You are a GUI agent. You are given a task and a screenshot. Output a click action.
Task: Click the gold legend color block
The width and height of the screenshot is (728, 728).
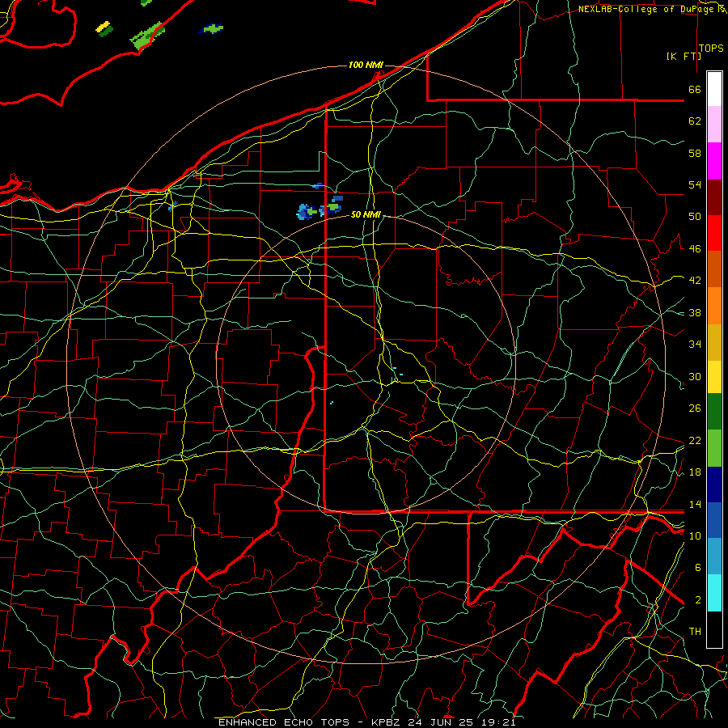(x=714, y=342)
